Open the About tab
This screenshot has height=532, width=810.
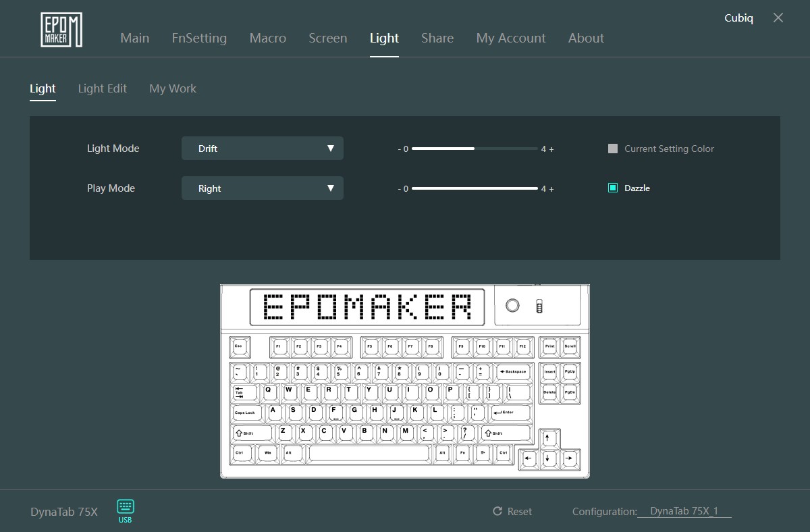[586, 38]
